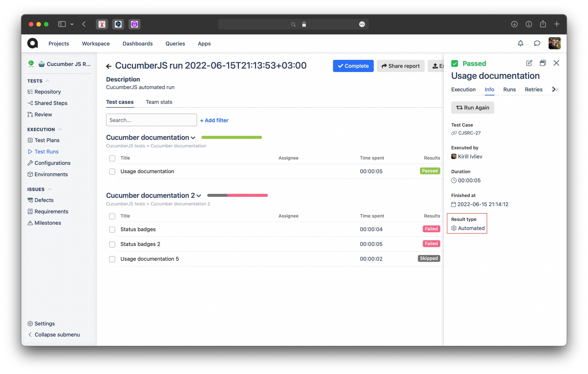
Task: Click the notifications bell icon
Action: pos(520,44)
